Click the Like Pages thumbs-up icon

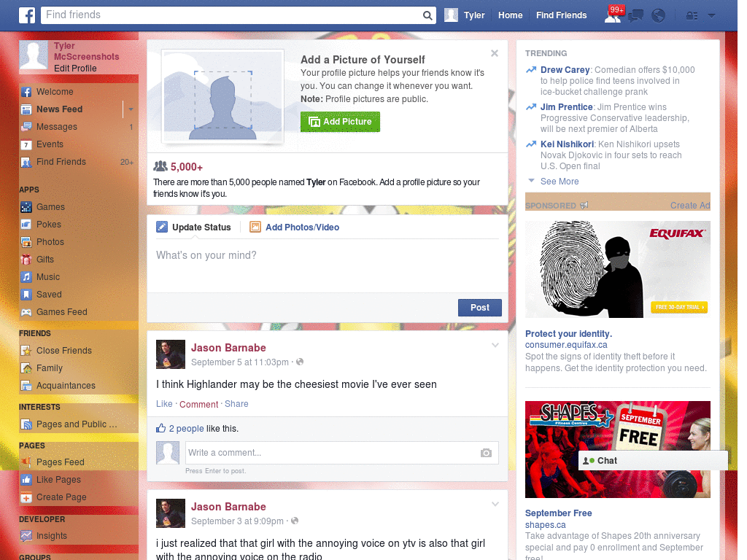click(x=26, y=480)
